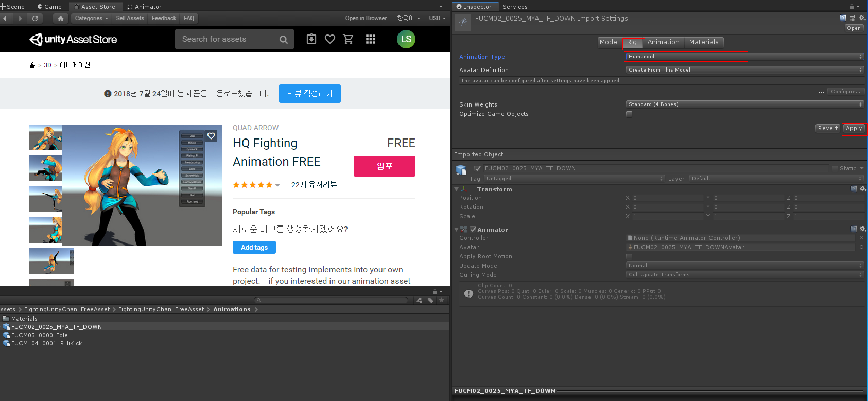This screenshot has width=868, height=401.
Task: Open the Animation Type Humanoid dropdown
Action: pyautogui.click(x=745, y=56)
